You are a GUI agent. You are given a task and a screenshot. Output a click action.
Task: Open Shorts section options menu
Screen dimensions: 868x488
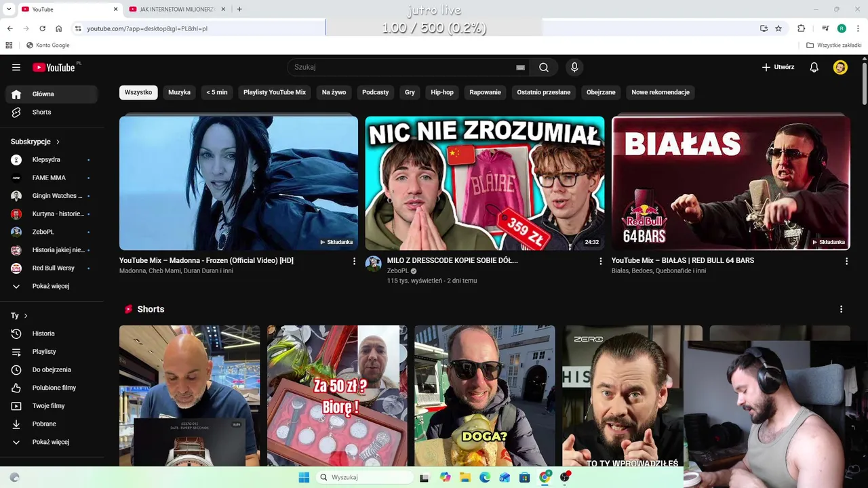point(842,309)
